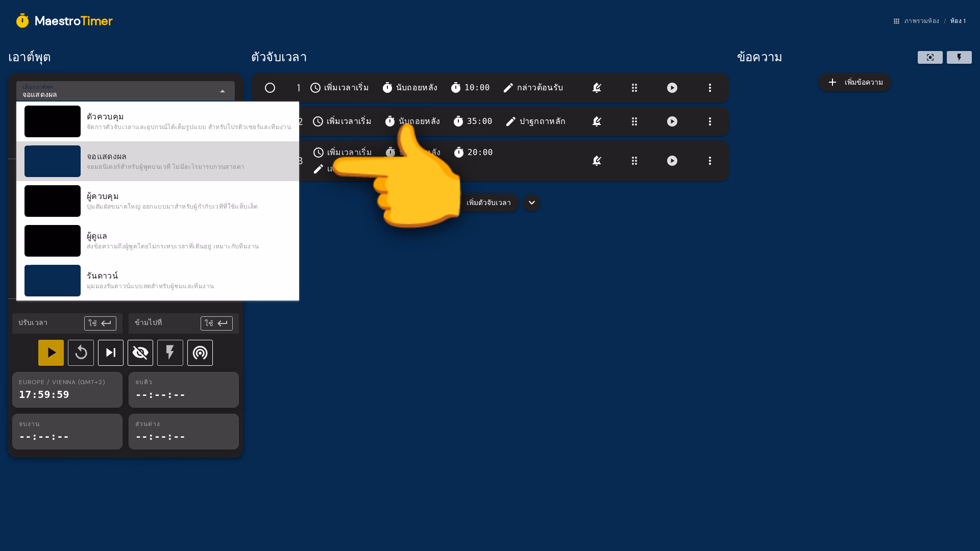Click the rooms grid icon in breadcrumb
This screenshot has width=980, height=551.
pos(896,21)
